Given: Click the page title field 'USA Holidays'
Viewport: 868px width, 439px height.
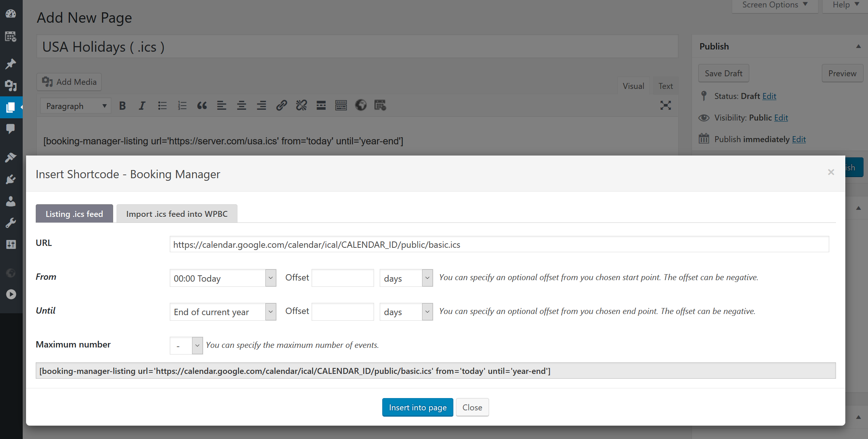Looking at the screenshot, I should coord(357,47).
